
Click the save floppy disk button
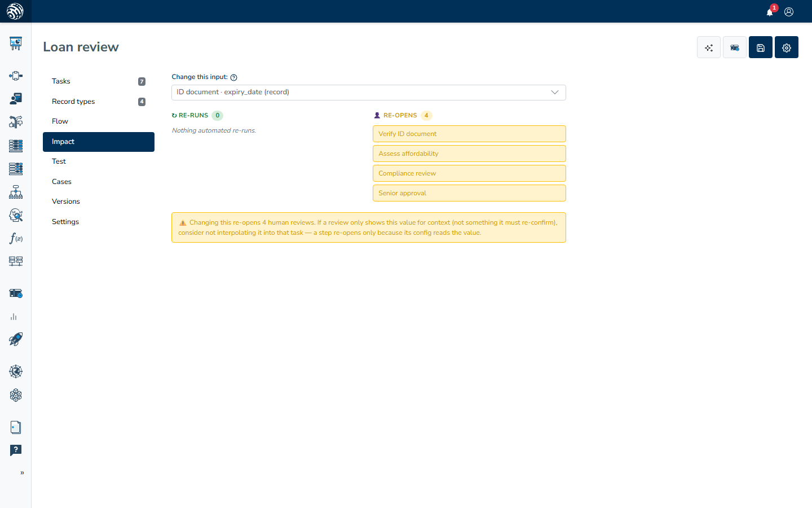coord(761,47)
